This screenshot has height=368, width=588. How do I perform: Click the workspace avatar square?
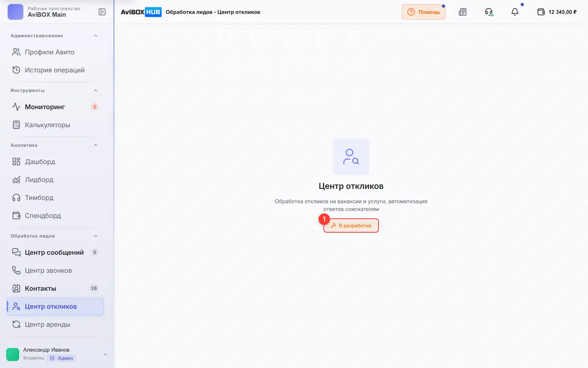16,12
